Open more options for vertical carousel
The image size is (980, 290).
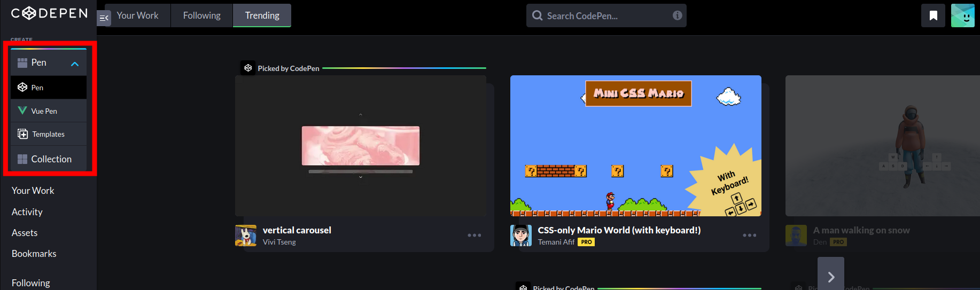pyautogui.click(x=474, y=236)
